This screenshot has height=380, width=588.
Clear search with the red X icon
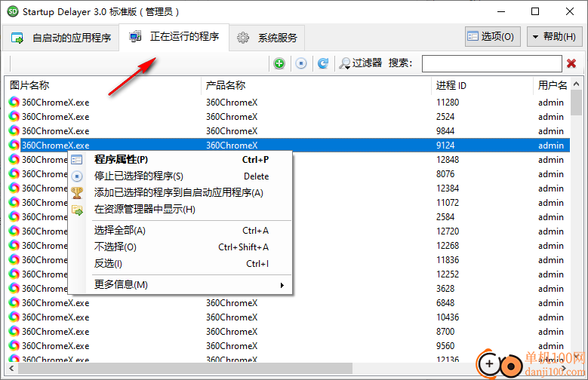(571, 63)
